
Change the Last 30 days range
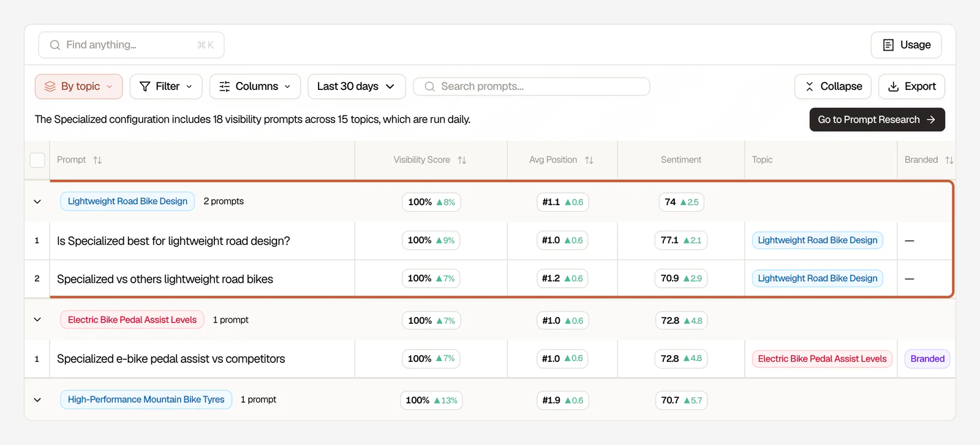356,86
